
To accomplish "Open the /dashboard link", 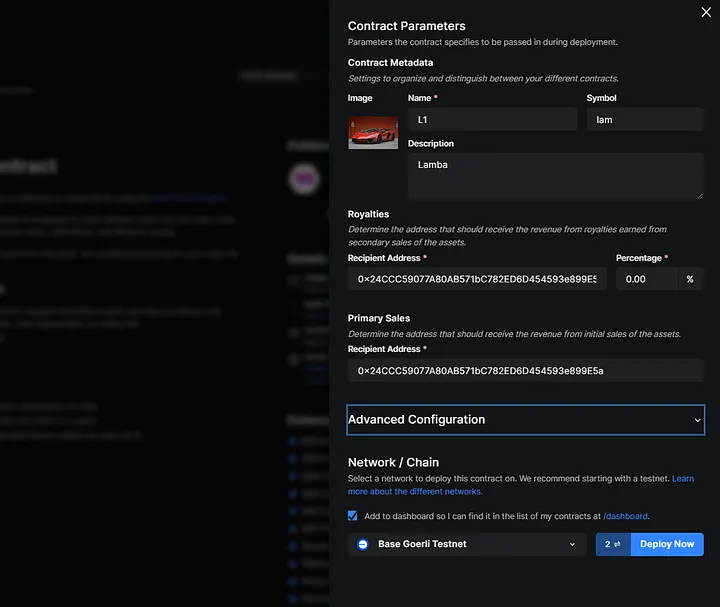I will pos(626,516).
